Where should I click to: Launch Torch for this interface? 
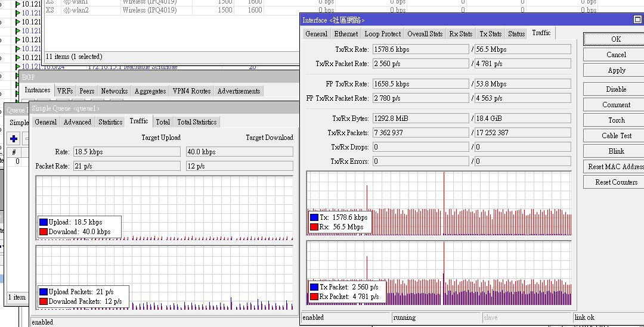pyautogui.click(x=615, y=120)
